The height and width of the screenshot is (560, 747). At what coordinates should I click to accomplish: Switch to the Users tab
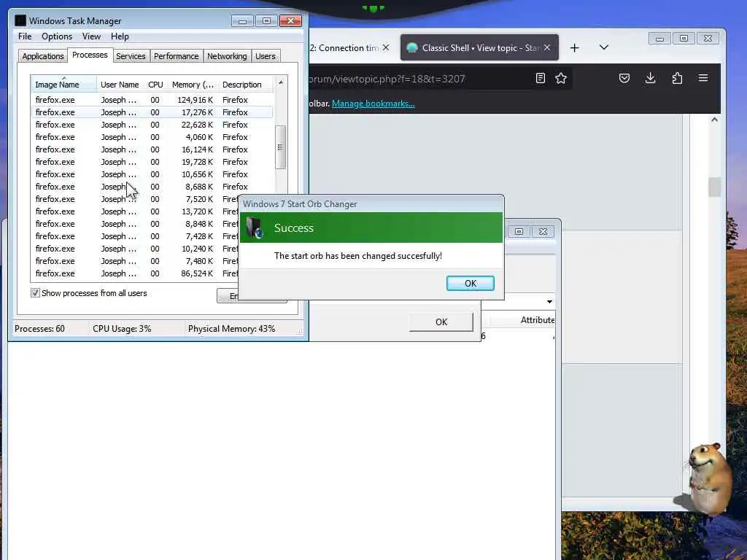coord(266,56)
